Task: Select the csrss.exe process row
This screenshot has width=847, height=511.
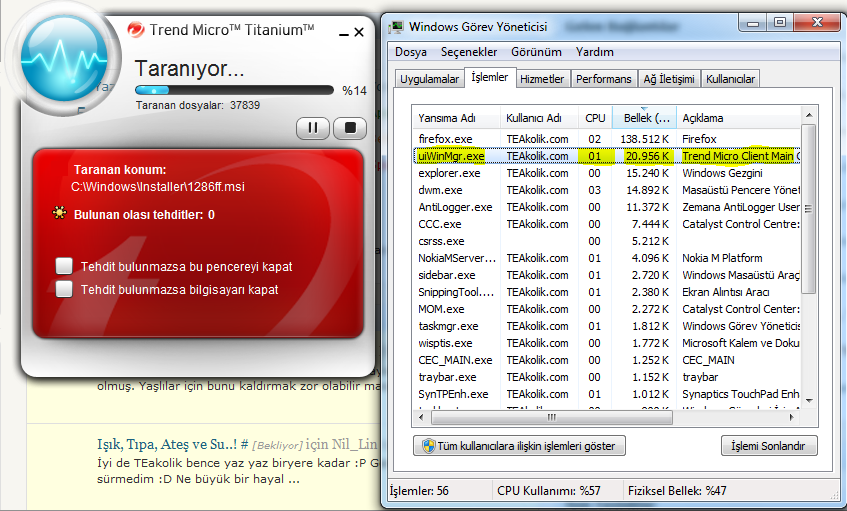Action: (607, 241)
